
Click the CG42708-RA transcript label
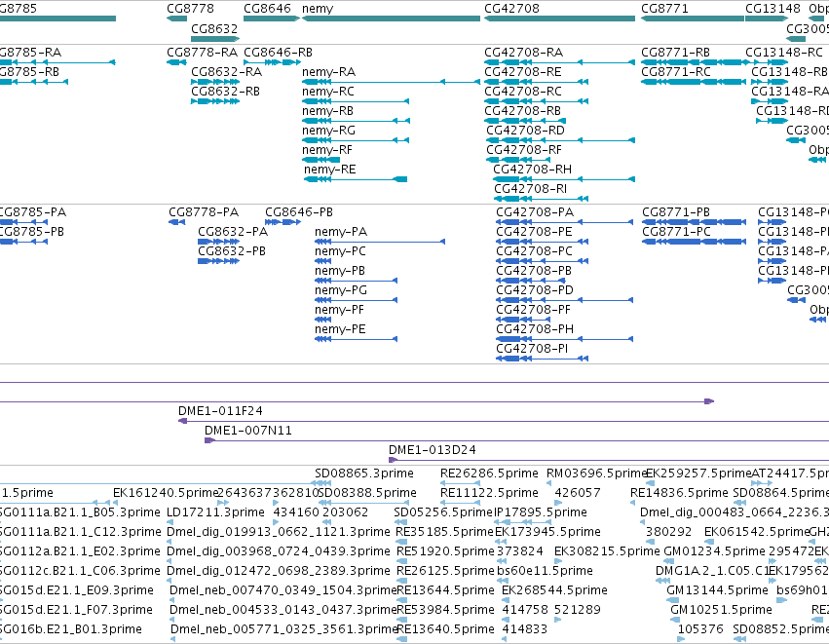pyautogui.click(x=523, y=53)
